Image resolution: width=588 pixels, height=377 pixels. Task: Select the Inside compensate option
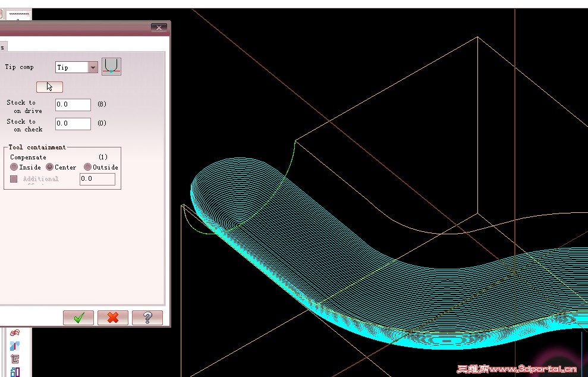[14, 167]
